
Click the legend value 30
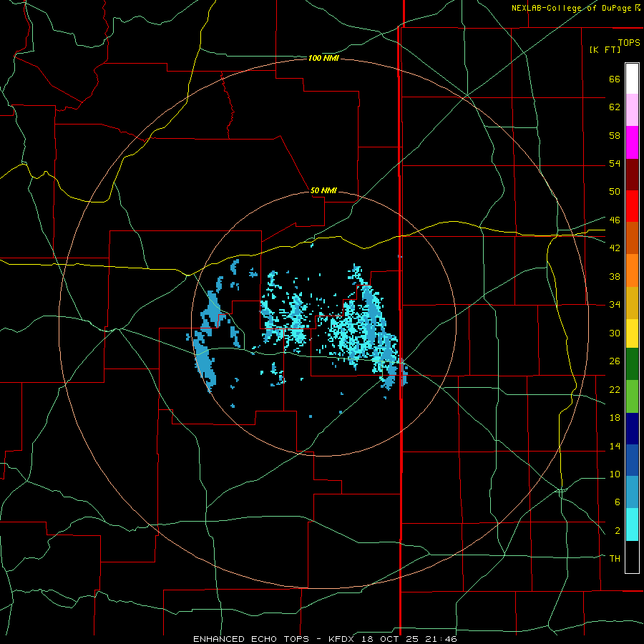pos(615,333)
